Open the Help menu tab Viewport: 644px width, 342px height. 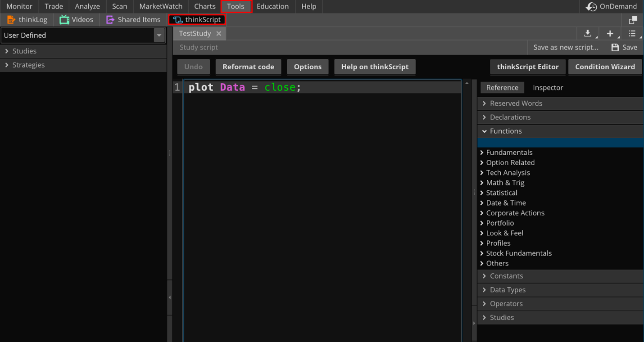coord(308,6)
